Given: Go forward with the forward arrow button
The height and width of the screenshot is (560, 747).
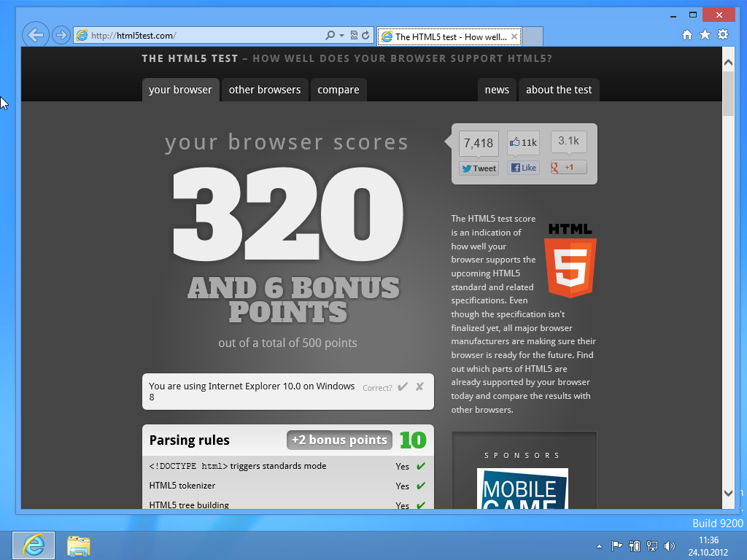Looking at the screenshot, I should point(61,35).
